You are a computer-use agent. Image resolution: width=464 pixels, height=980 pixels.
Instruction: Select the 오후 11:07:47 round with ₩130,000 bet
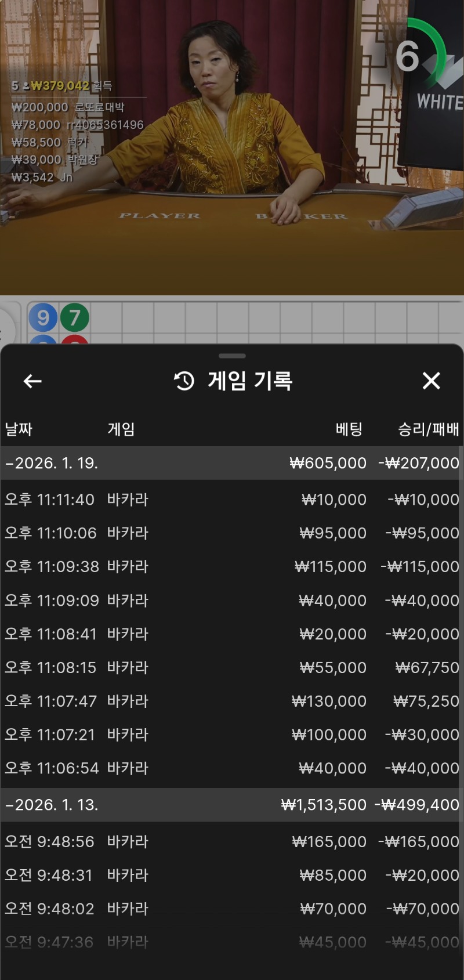pos(232,701)
